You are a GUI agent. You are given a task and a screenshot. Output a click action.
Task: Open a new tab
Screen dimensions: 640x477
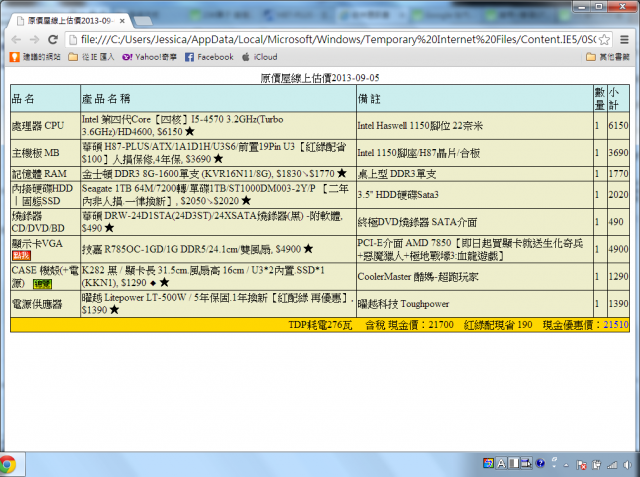pyautogui.click(x=142, y=20)
